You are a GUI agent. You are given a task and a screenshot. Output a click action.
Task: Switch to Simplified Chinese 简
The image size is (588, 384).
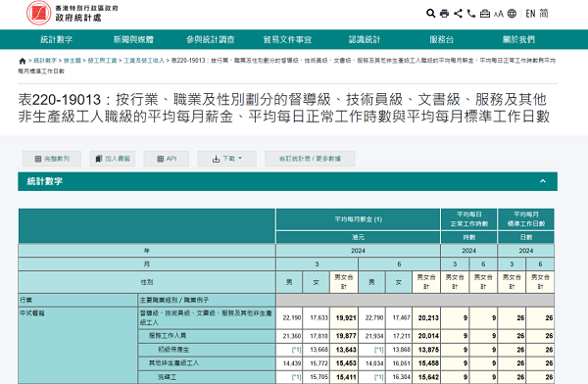tap(544, 14)
